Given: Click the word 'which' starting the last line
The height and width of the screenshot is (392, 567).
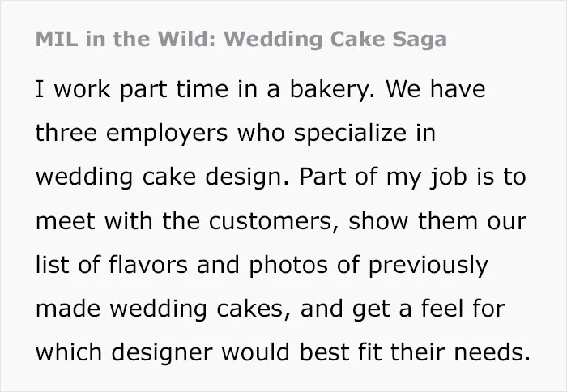Looking at the screenshot, I should 69,352.
